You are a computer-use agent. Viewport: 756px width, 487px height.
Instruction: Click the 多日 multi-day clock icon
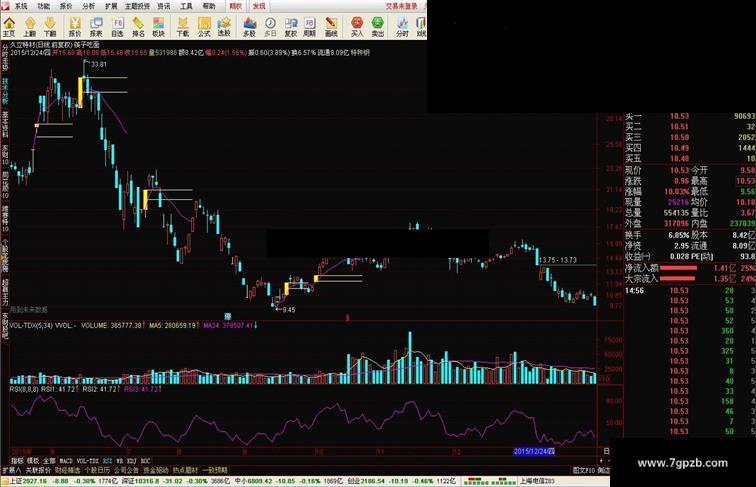270,27
